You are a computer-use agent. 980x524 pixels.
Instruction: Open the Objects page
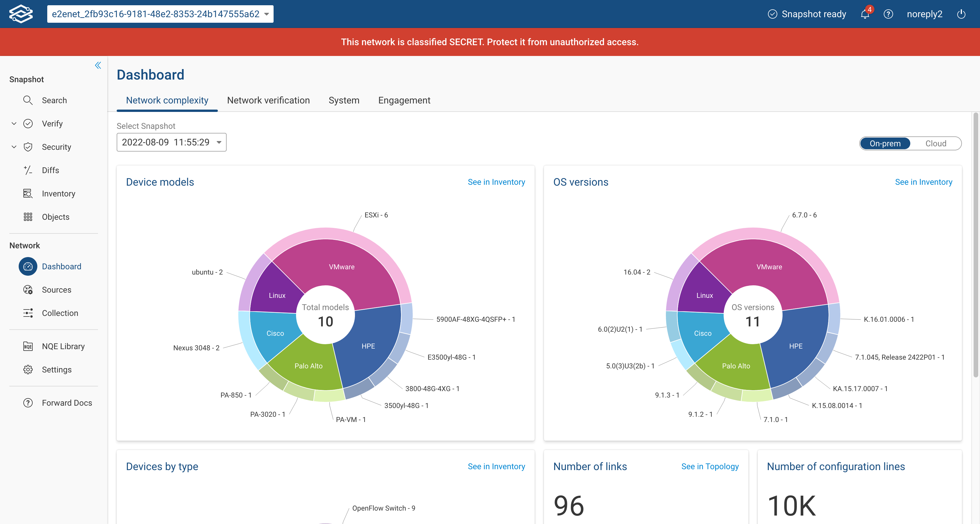click(x=55, y=217)
